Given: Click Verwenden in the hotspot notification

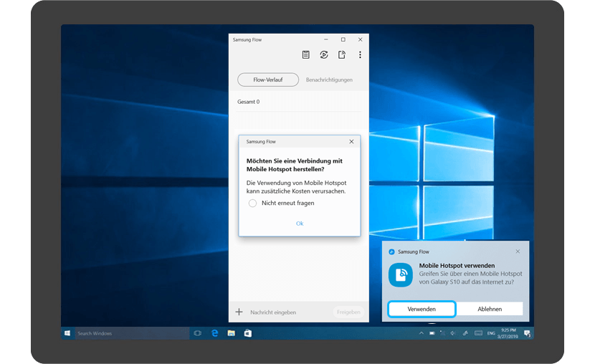Looking at the screenshot, I should click(x=422, y=309).
